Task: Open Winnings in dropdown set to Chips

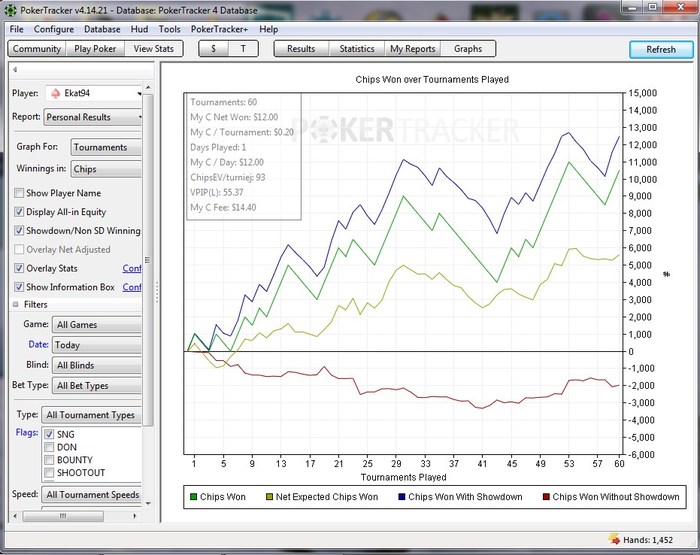Action: 106,169
